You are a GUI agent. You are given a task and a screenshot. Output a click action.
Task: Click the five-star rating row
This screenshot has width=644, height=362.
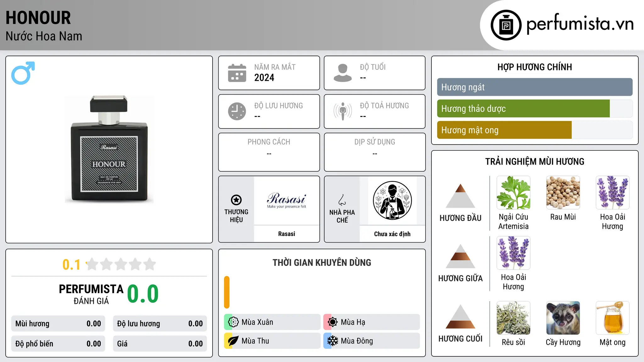coord(121,264)
